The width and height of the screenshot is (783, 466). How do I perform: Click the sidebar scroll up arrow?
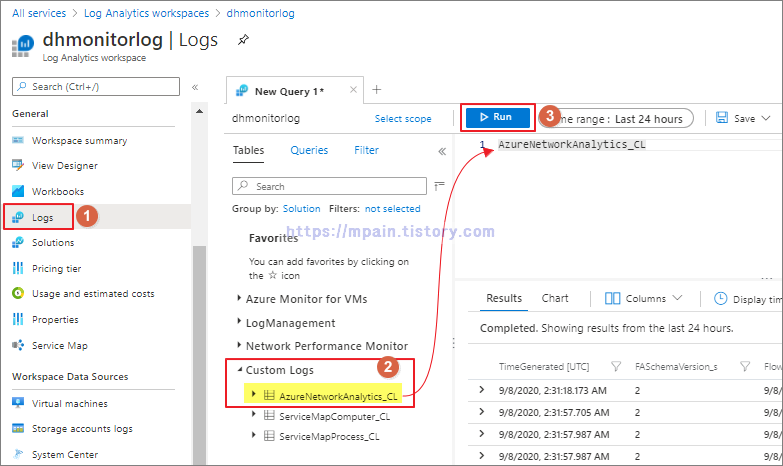click(199, 111)
